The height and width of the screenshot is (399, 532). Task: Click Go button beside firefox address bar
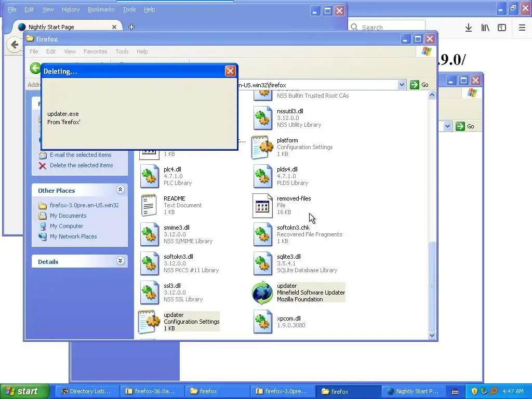(419, 85)
